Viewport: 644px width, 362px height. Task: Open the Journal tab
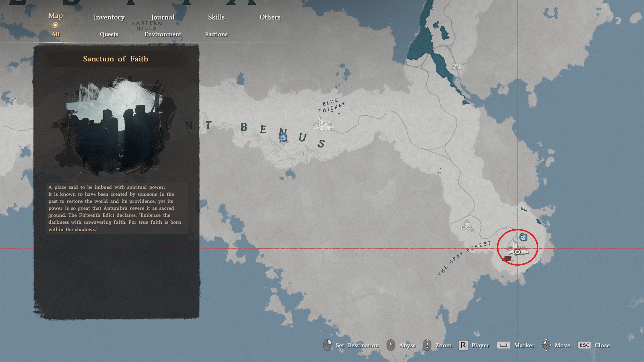pyautogui.click(x=163, y=17)
